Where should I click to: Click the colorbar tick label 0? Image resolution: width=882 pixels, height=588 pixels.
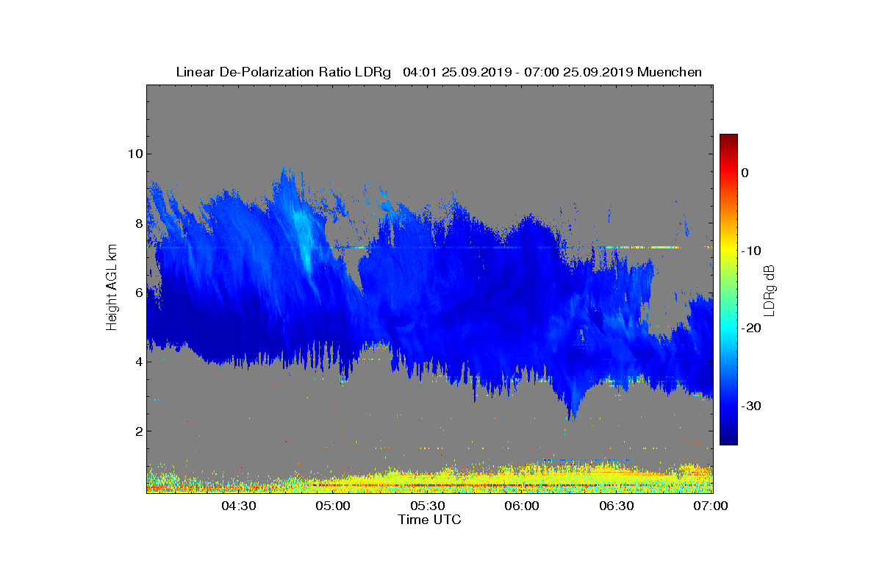(x=745, y=173)
